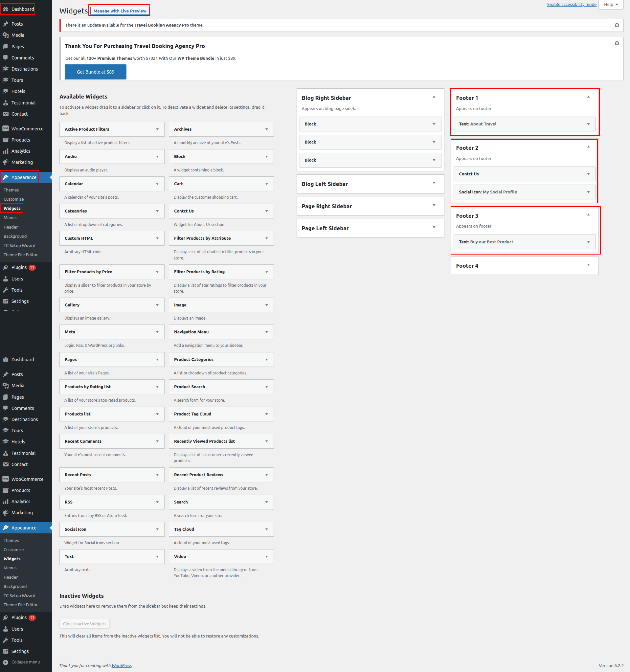Expand the Page Right Sidebar panel

(434, 205)
